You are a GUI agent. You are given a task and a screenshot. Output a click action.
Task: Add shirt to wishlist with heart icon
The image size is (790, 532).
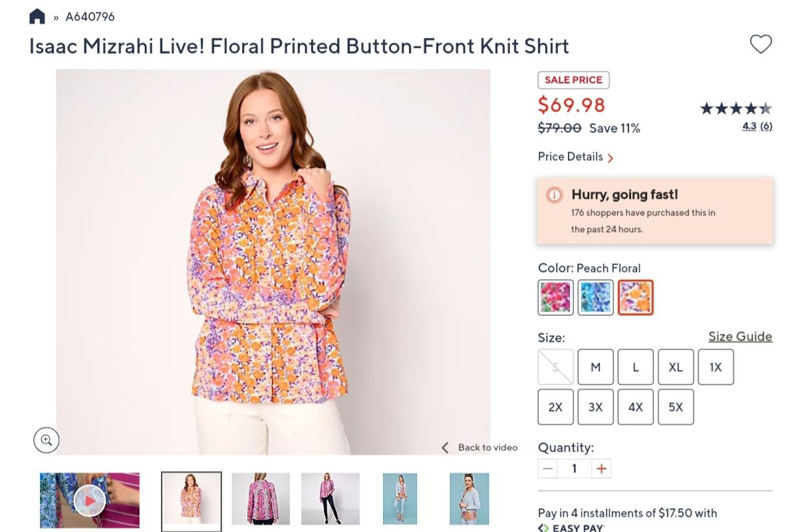click(761, 45)
